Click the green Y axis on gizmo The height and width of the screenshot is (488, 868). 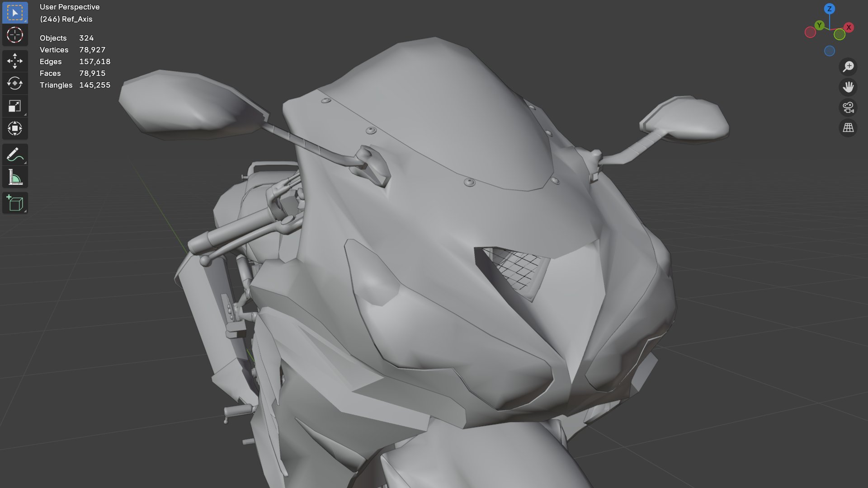click(819, 25)
